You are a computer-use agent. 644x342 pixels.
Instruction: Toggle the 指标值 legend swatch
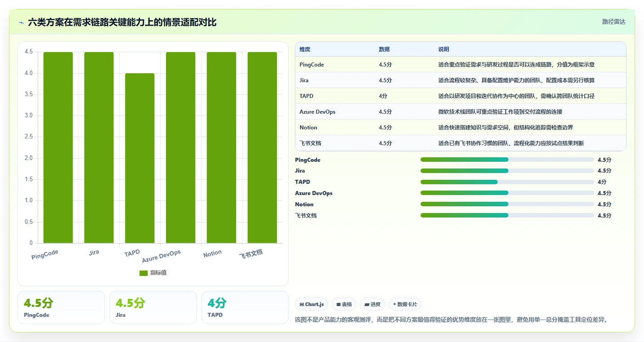[144, 273]
